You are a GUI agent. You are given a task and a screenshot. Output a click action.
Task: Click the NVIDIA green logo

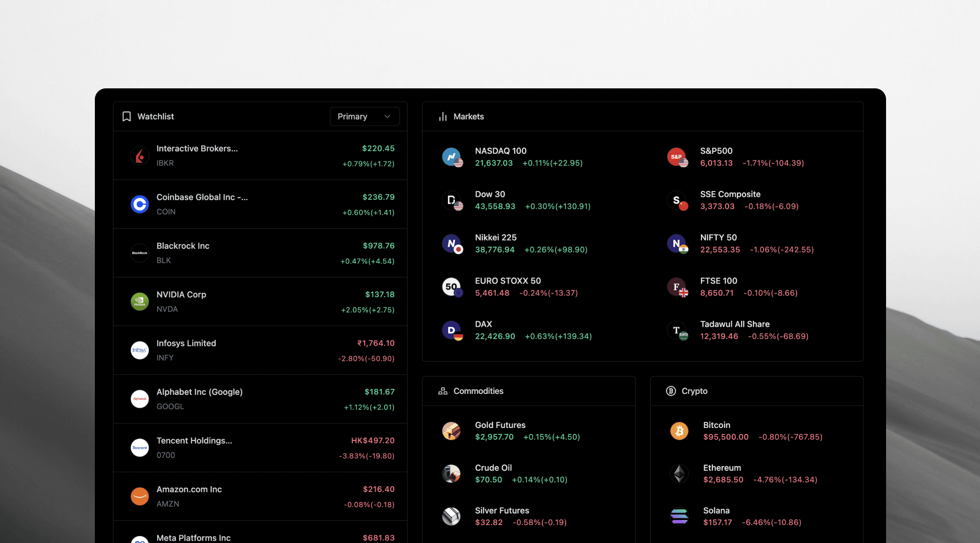coord(140,302)
